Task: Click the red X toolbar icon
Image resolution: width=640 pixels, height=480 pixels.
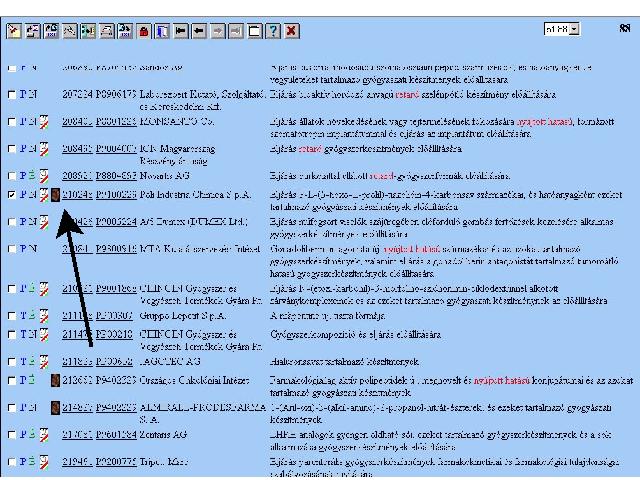Action: (291, 31)
